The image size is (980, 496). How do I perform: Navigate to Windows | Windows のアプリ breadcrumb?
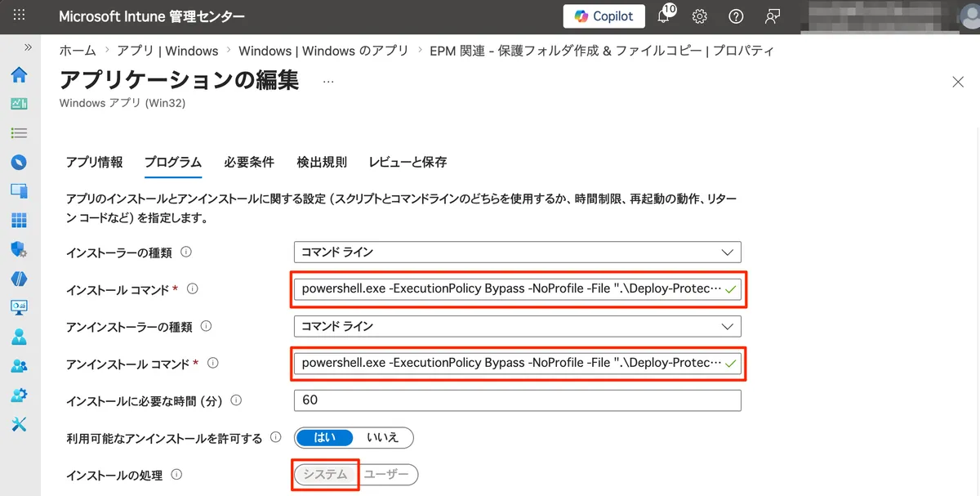[323, 51]
